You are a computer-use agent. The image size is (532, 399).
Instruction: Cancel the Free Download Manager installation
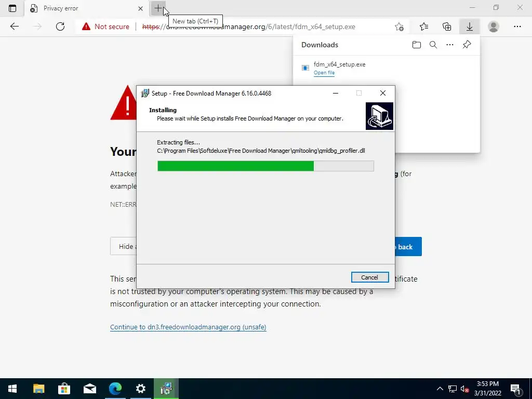coord(370,277)
